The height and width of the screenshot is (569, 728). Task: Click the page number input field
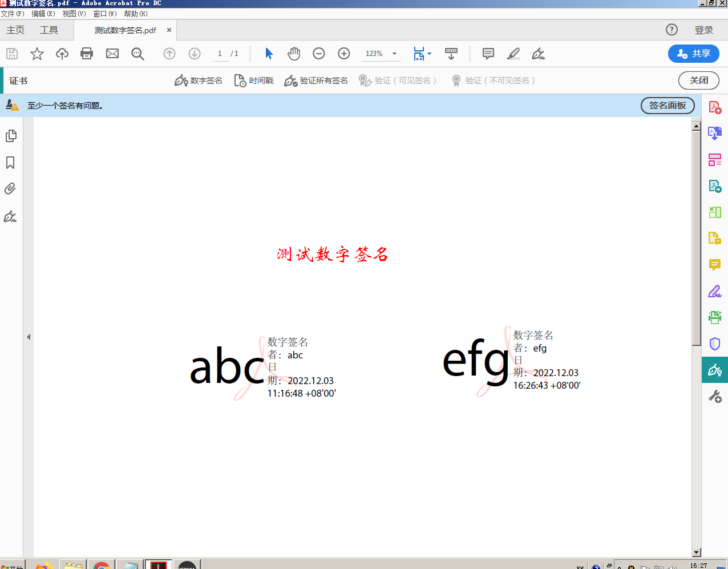coord(220,54)
